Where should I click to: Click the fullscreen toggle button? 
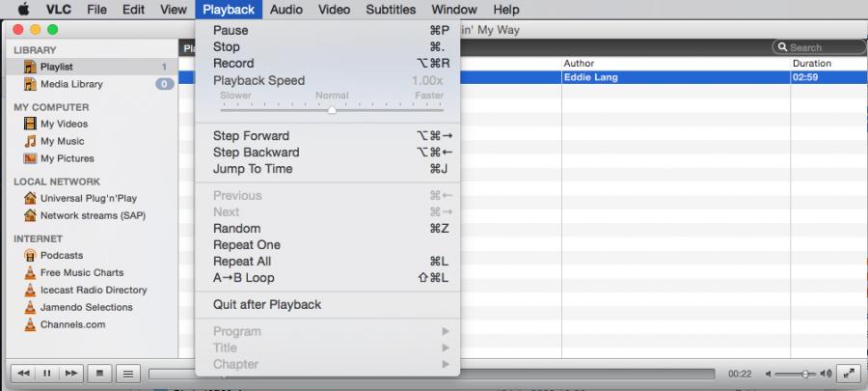pos(849,374)
